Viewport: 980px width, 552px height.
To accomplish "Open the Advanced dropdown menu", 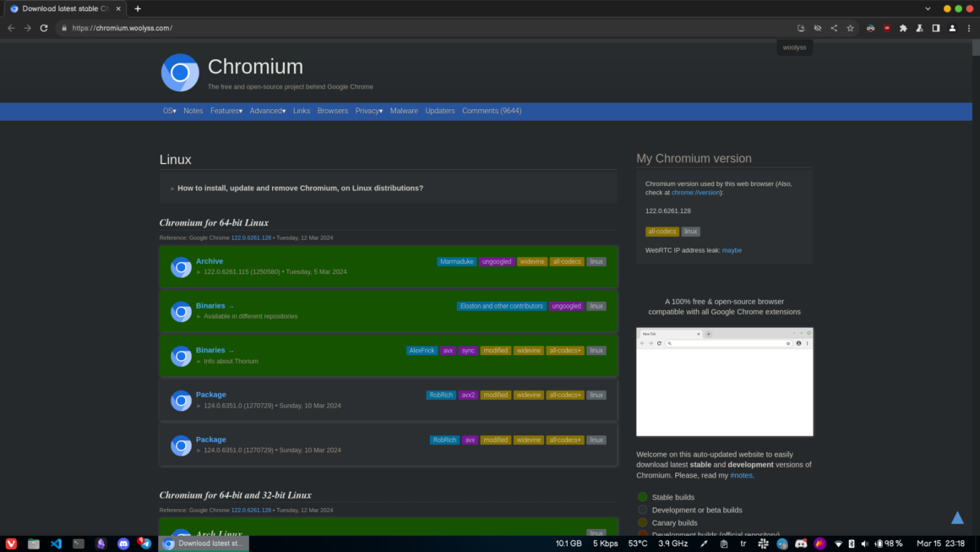I will click(268, 111).
